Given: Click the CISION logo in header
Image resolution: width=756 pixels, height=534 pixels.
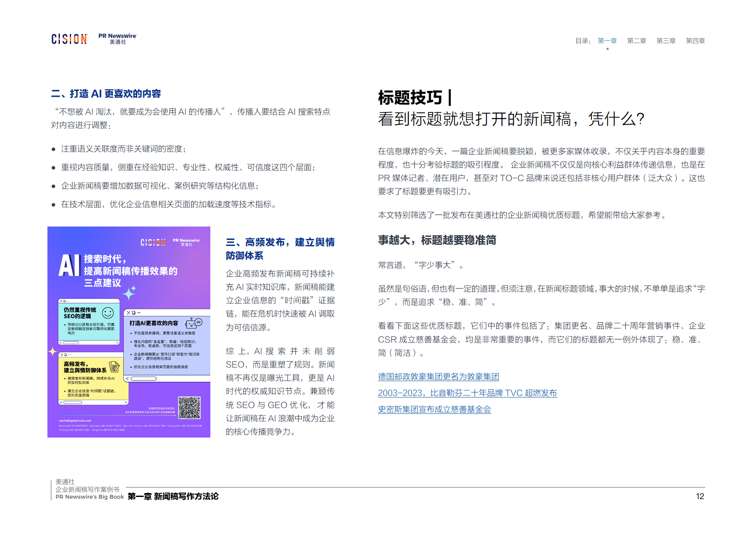Looking at the screenshot, I should point(69,39).
